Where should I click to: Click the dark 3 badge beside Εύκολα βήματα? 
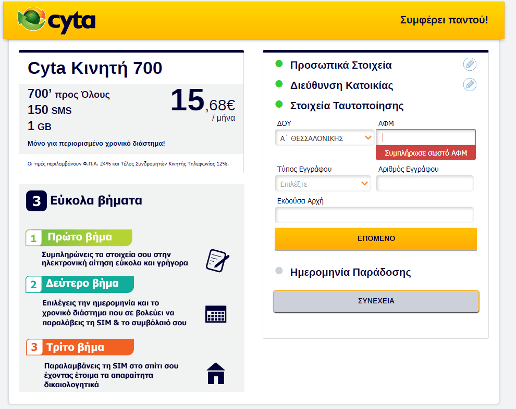pyautogui.click(x=36, y=201)
